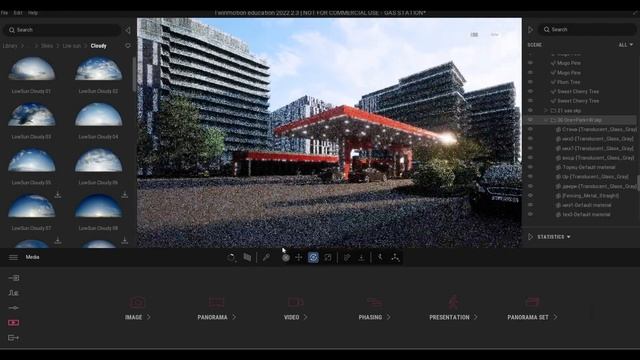Hide the tex0 Default material object
The height and width of the screenshot is (360, 640).
pos(530,214)
